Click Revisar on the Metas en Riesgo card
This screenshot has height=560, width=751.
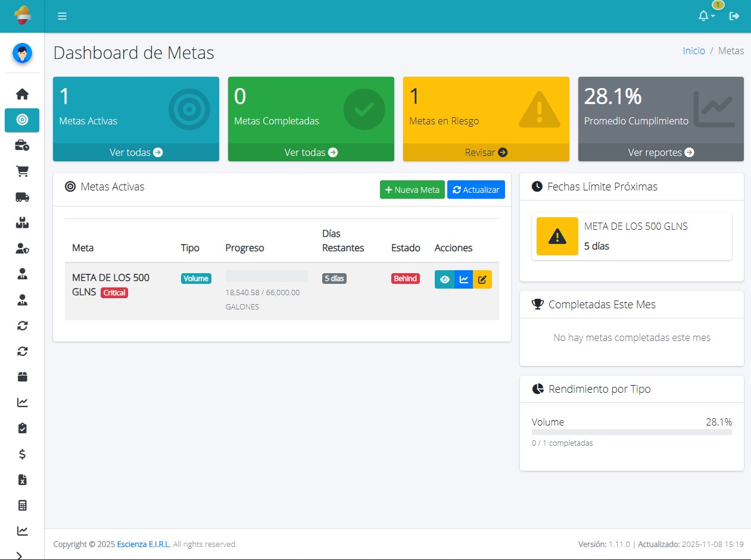[486, 152]
